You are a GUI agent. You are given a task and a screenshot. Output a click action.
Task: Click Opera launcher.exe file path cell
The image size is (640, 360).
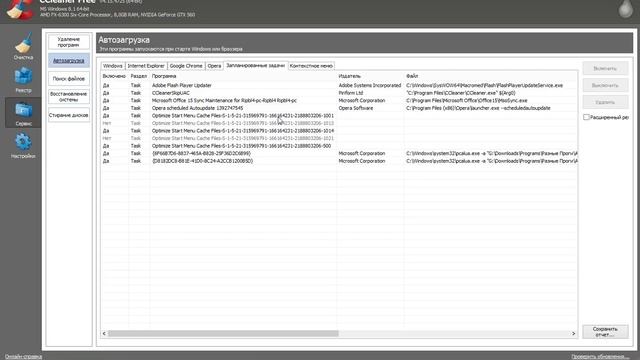click(x=478, y=108)
